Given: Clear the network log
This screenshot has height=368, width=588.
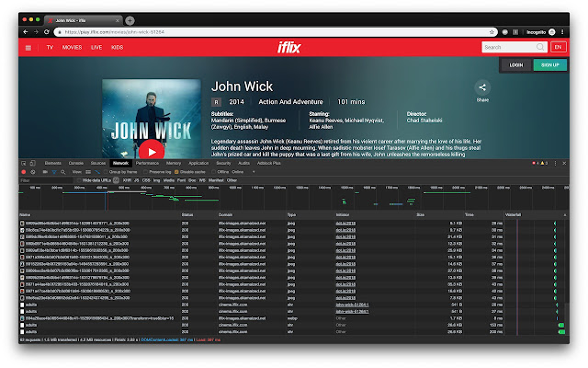Looking at the screenshot, I should tap(33, 172).
